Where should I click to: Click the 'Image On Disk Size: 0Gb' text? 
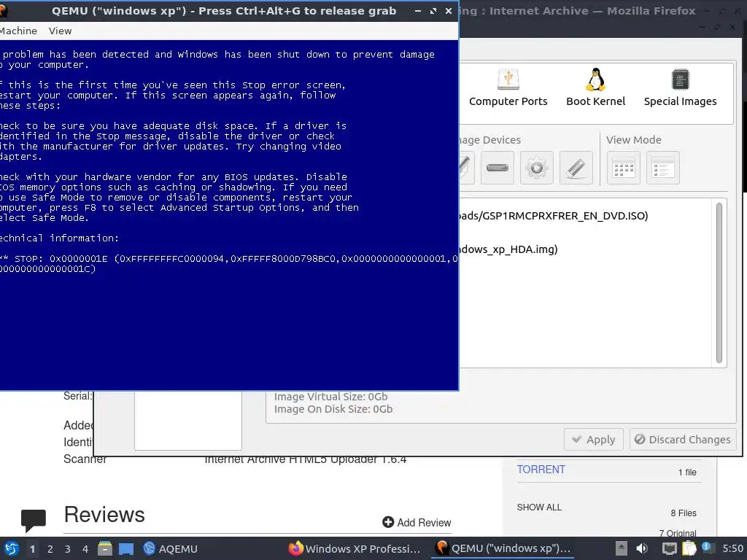coord(333,409)
